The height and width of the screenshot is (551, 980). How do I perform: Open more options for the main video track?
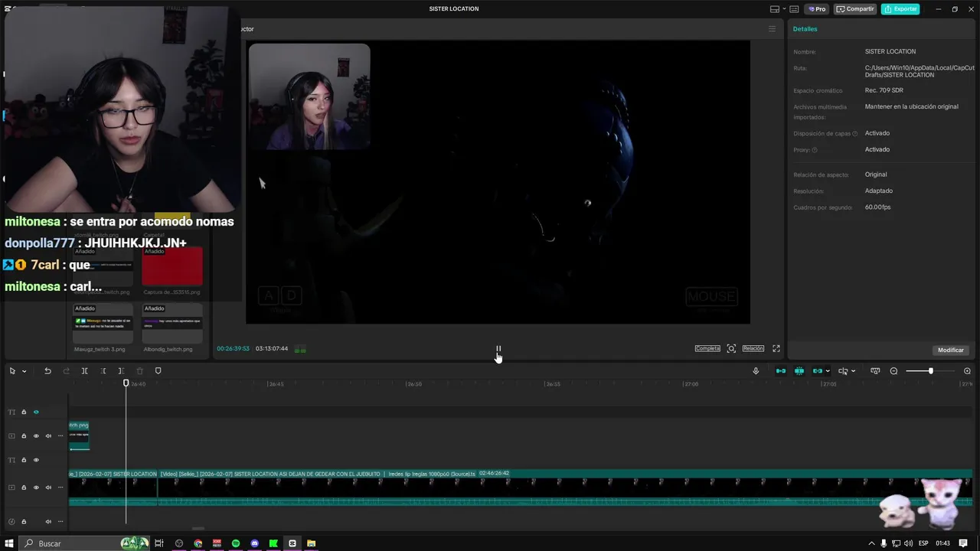(60, 487)
